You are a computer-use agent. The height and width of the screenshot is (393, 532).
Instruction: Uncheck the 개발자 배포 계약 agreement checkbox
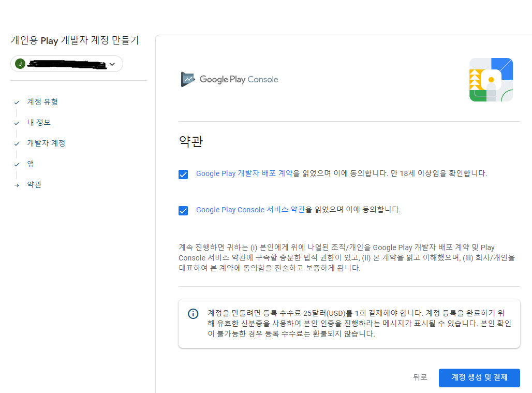(183, 174)
